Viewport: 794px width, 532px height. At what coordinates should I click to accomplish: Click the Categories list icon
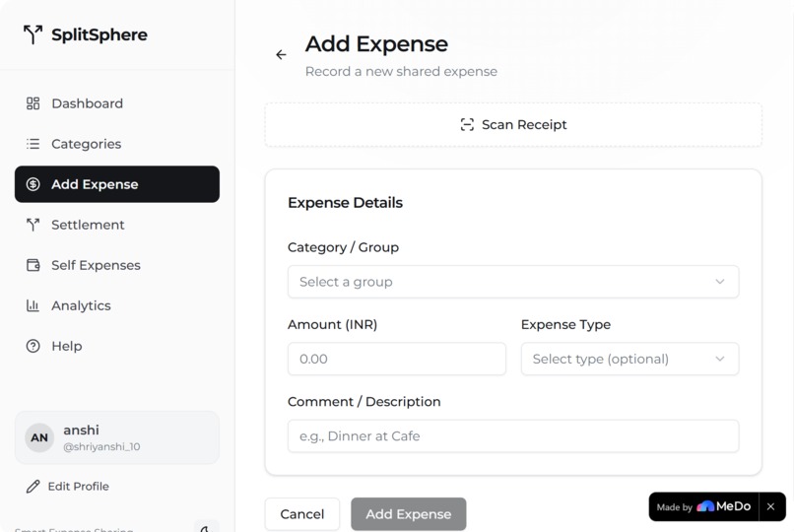[x=33, y=144]
